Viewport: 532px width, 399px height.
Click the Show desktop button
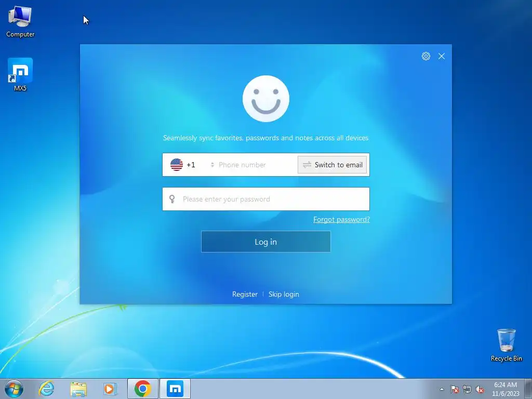click(x=528, y=389)
